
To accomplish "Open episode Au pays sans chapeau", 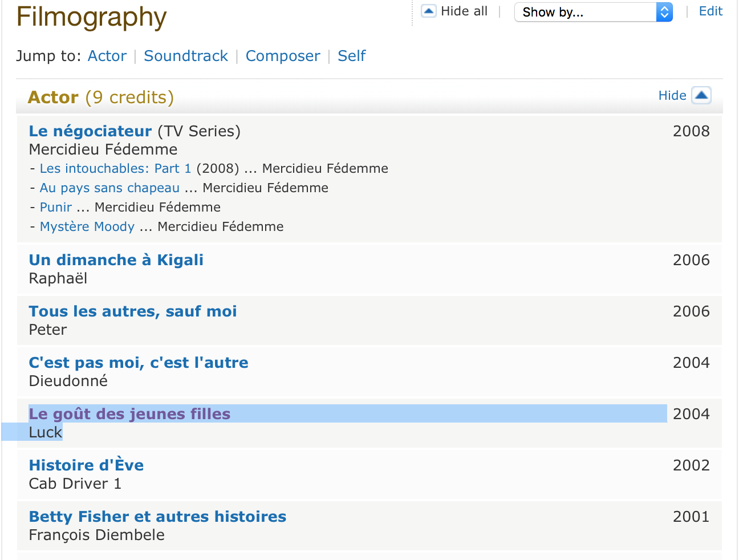I will tap(109, 188).
